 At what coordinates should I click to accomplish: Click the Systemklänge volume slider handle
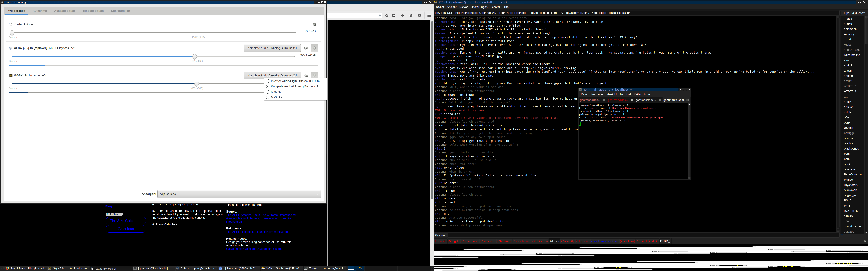12,33
